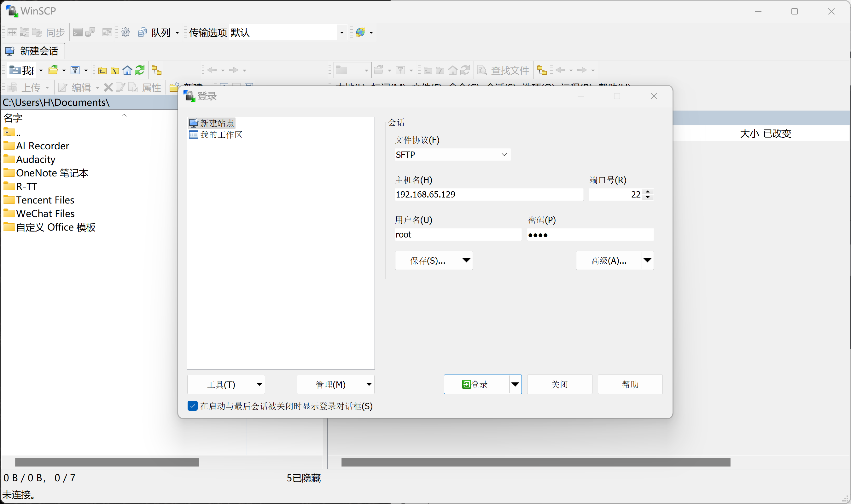851x504 pixels.
Task: Click the Audacity folder icon
Action: pos(9,159)
